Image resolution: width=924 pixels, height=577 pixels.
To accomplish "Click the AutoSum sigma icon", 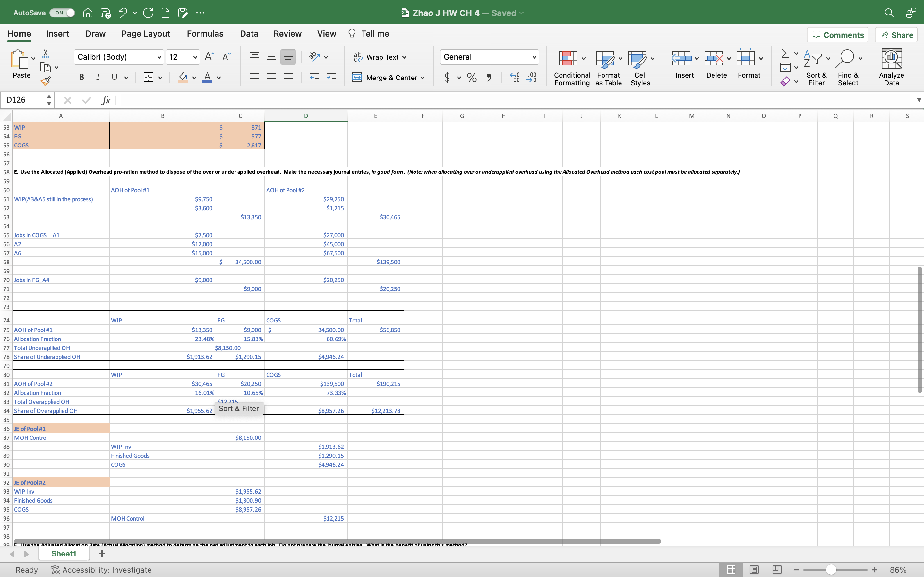I will click(785, 53).
